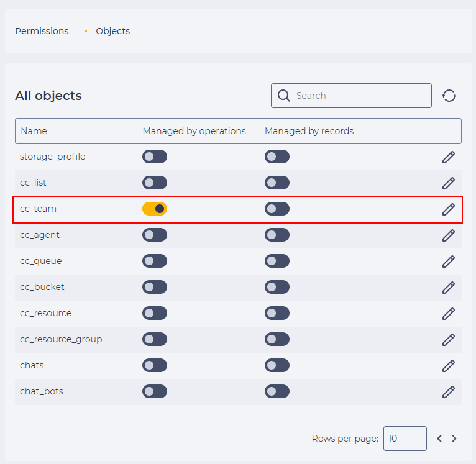Click the pencil icon for cc_bucket
Image resolution: width=476 pixels, height=464 pixels.
tap(449, 288)
